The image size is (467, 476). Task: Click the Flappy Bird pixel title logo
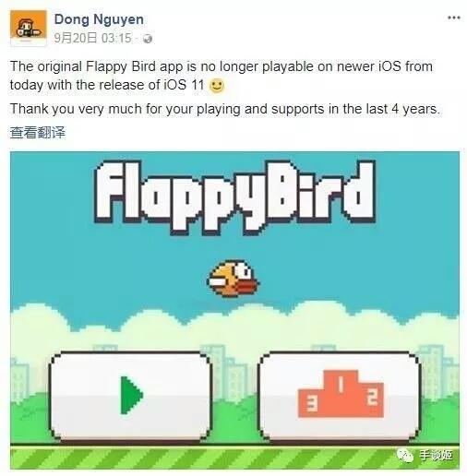(235, 196)
